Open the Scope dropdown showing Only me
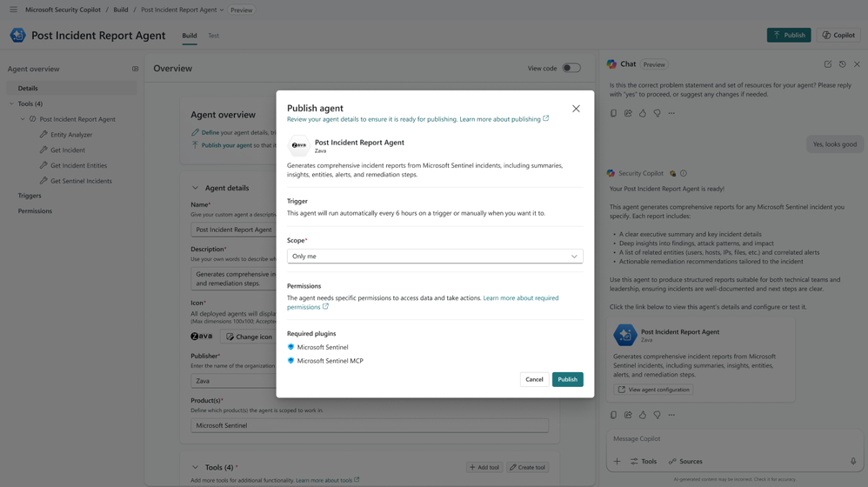 pyautogui.click(x=435, y=257)
